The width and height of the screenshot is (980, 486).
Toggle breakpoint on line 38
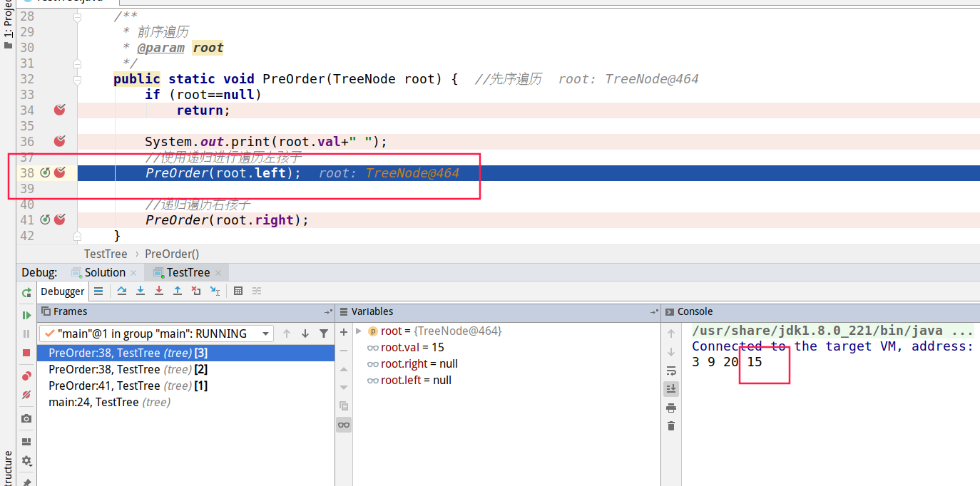pos(60,172)
